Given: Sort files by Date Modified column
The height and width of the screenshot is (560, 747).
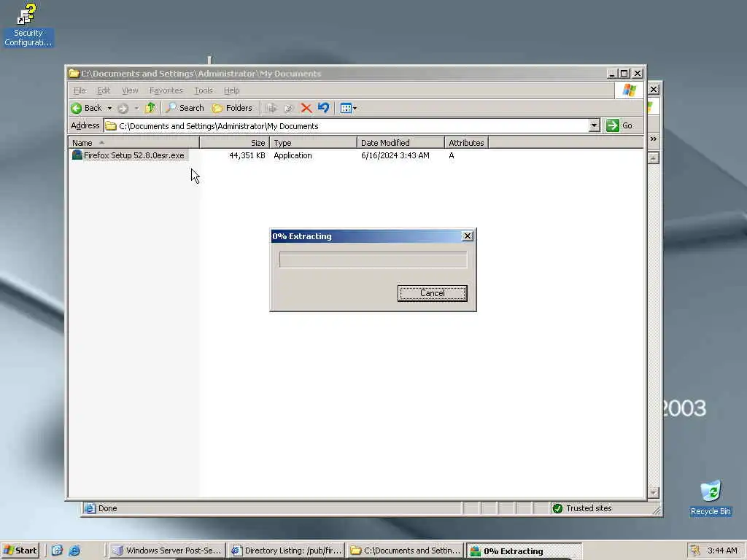Looking at the screenshot, I should (x=400, y=143).
